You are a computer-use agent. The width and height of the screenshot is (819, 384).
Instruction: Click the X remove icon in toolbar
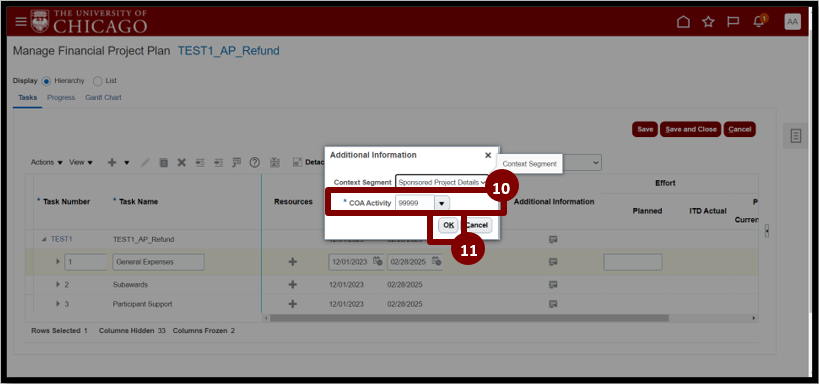181,162
